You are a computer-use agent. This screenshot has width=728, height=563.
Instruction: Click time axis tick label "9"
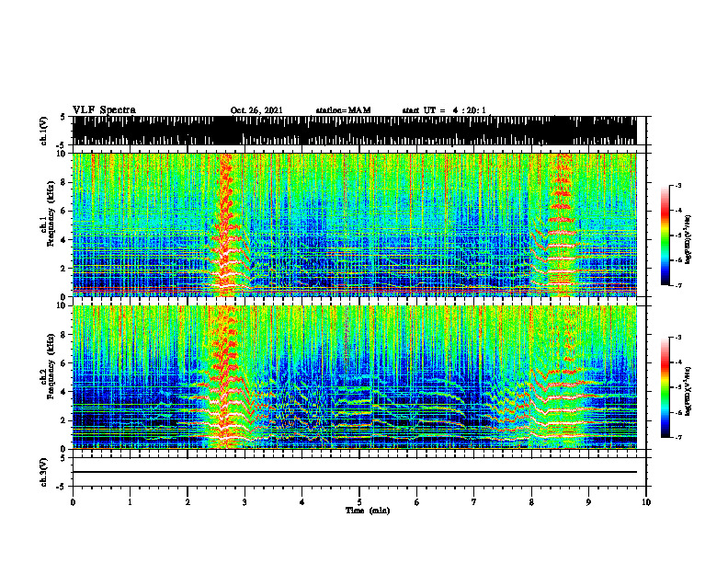(x=588, y=502)
